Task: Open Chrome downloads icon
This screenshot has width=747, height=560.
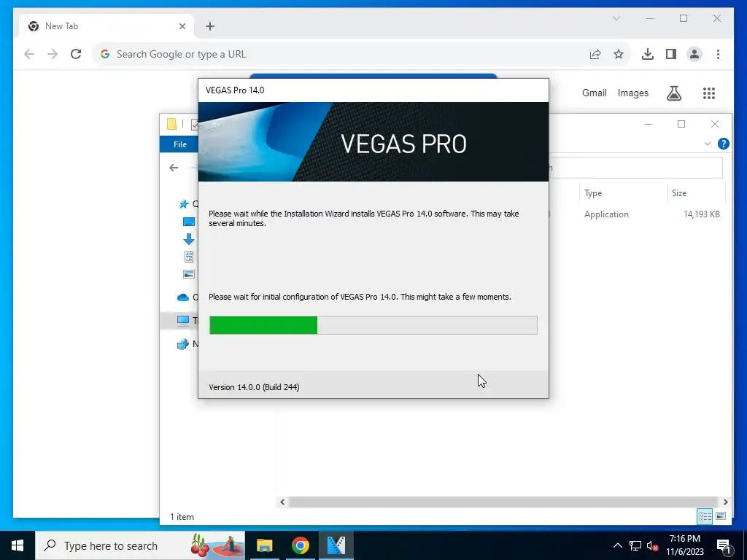Action: (648, 54)
